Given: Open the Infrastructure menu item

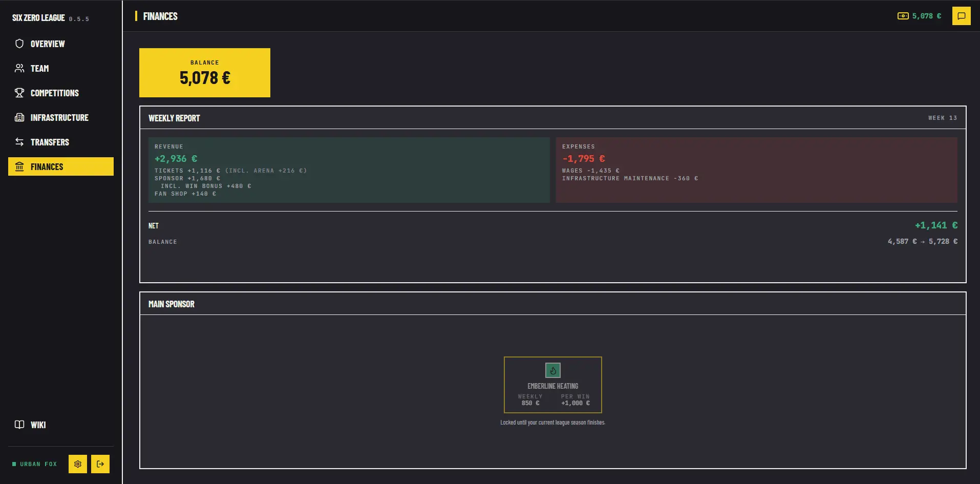Looking at the screenshot, I should tap(61, 117).
